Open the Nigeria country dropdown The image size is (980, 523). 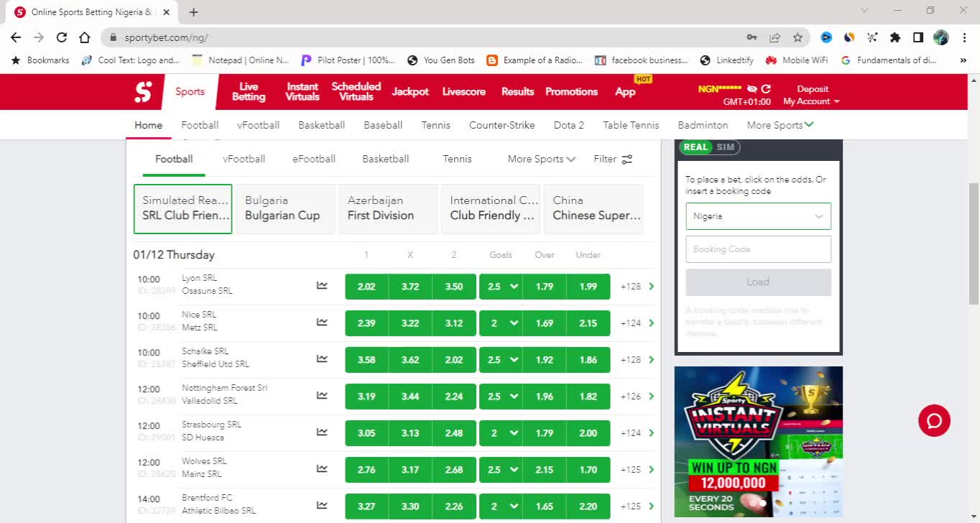[759, 216]
